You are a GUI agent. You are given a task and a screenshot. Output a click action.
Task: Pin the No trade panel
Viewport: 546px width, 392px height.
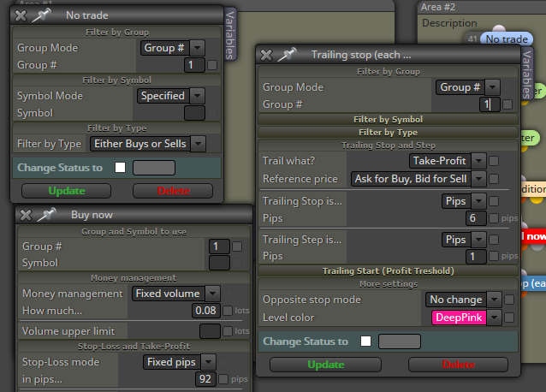41,15
